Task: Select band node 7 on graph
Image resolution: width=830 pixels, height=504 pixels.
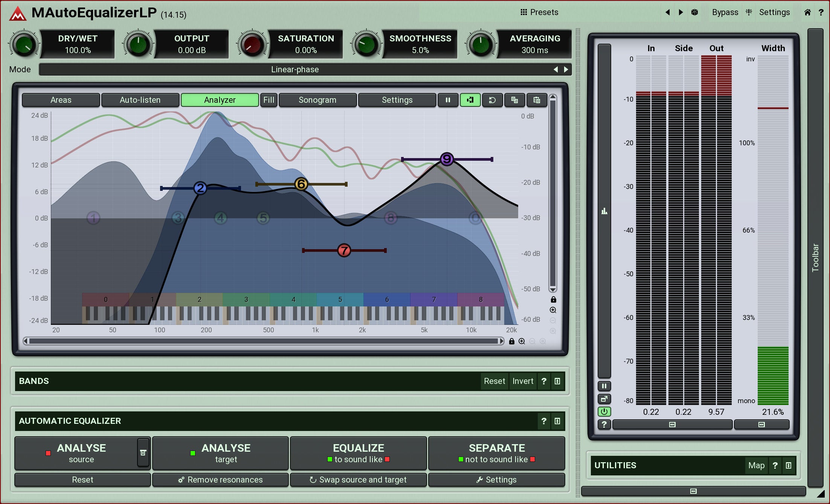Action: click(x=344, y=250)
